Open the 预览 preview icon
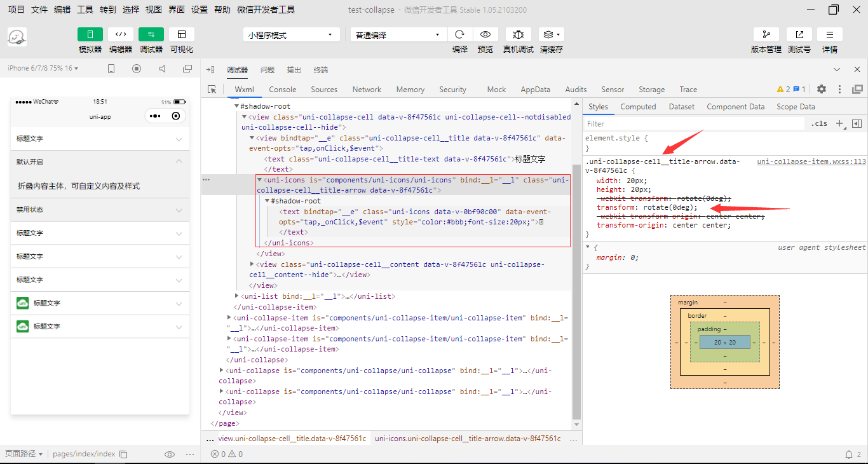The width and height of the screenshot is (868, 464). coord(485,34)
